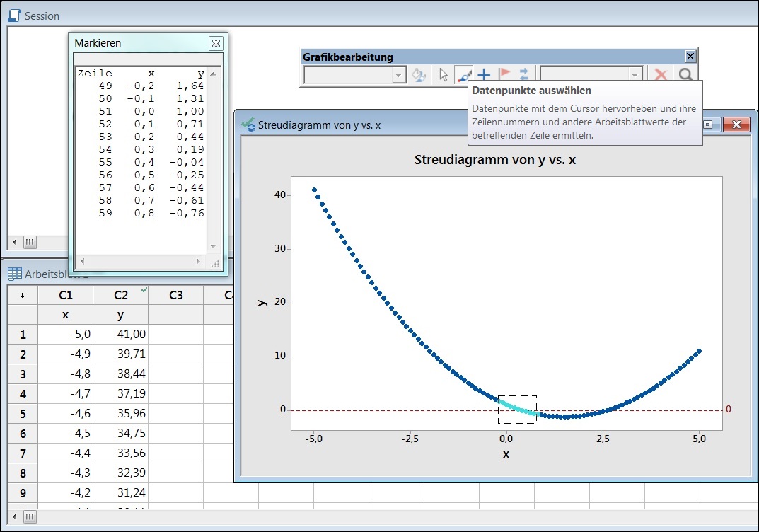Click the y column name cell
The image size is (759, 532).
(120, 315)
